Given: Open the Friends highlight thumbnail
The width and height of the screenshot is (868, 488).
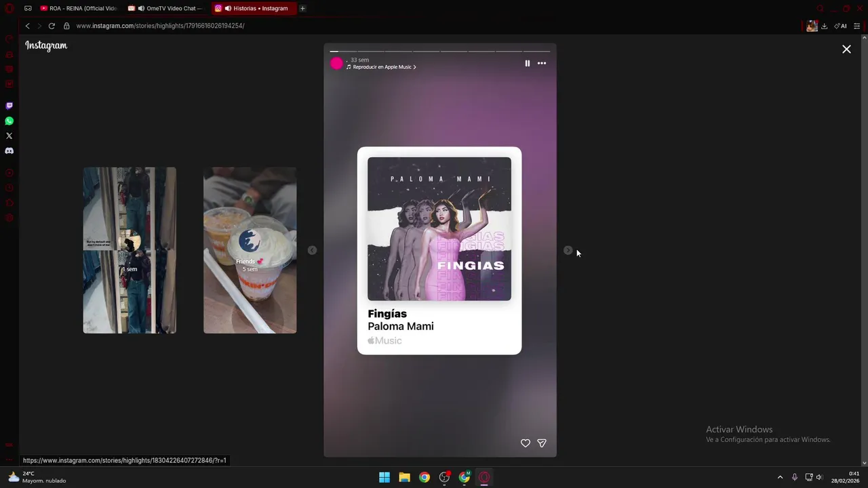Looking at the screenshot, I should pos(250,250).
